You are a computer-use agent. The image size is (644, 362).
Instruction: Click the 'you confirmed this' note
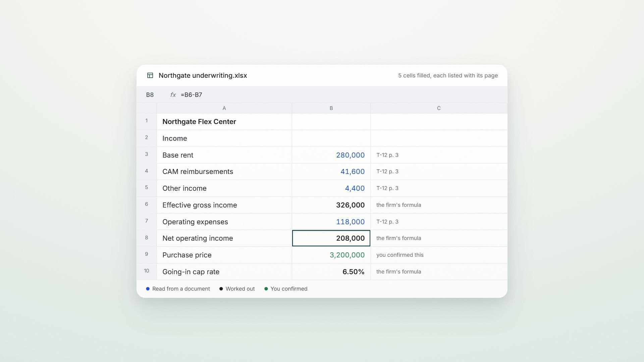click(400, 255)
